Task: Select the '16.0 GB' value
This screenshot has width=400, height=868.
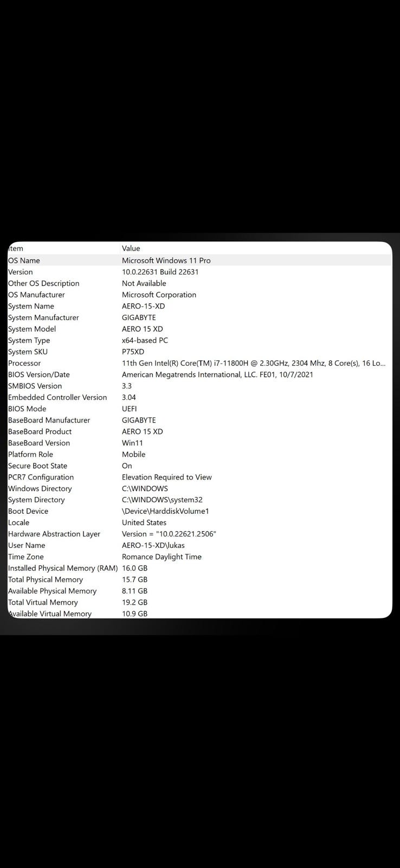Action: (134, 568)
